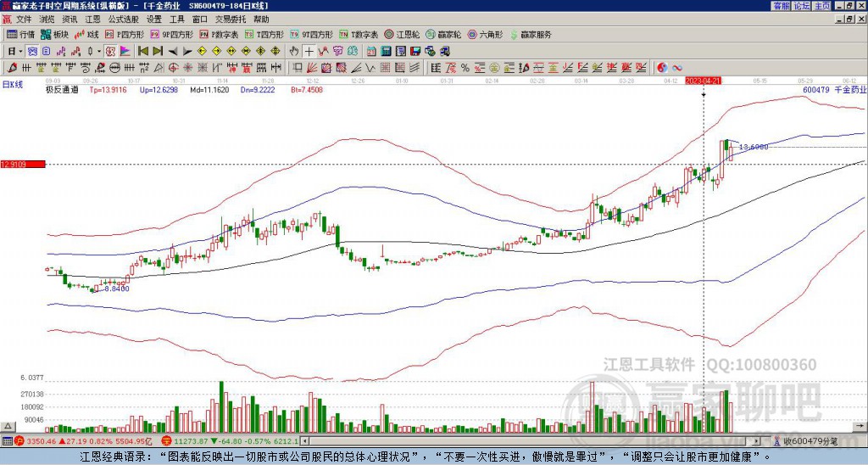
Task: Click the red crosshair target tool
Action: coord(173,68)
